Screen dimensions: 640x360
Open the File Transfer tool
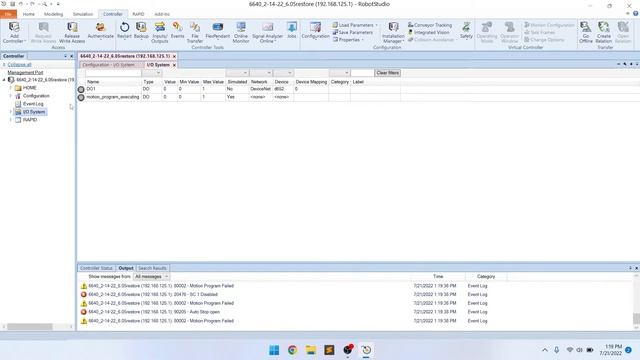195,32
